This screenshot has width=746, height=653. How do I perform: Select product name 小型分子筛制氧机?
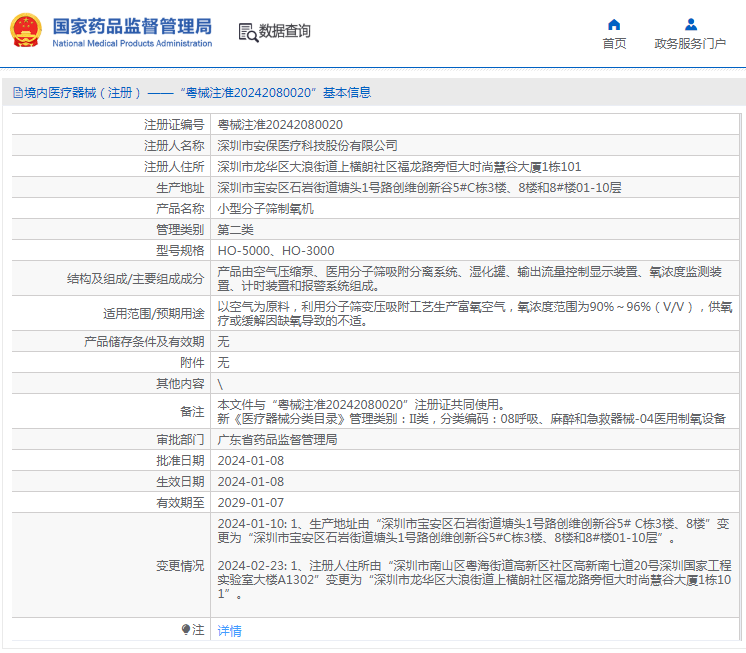coord(265,208)
